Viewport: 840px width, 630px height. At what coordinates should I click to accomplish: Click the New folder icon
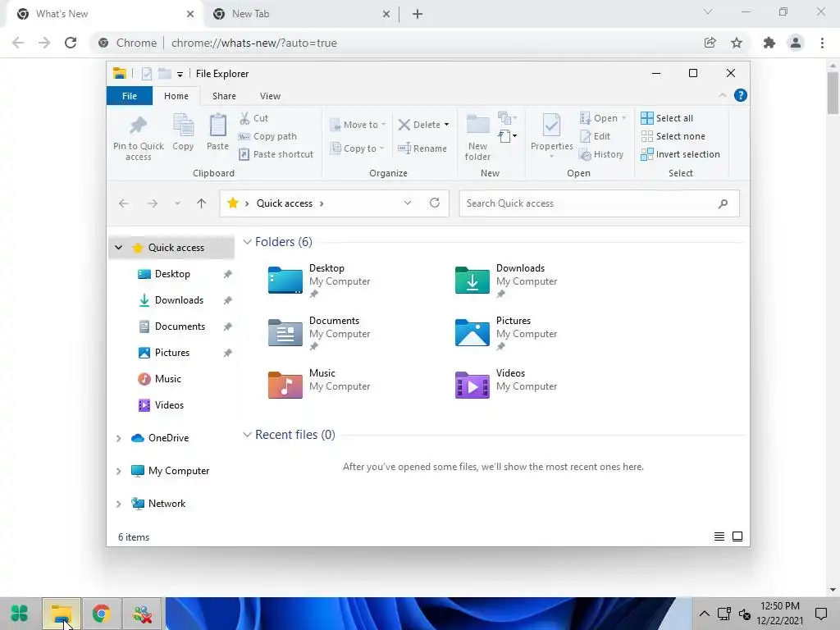tap(478, 126)
